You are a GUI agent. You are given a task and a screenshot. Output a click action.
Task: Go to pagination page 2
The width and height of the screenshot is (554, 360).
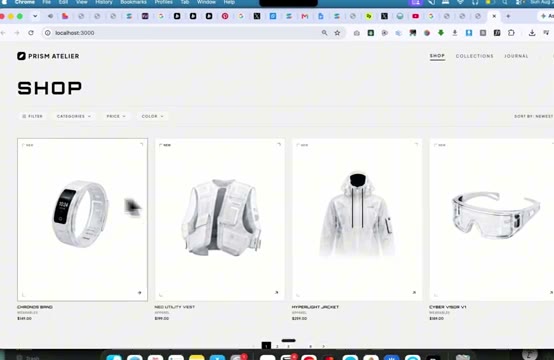277,346
